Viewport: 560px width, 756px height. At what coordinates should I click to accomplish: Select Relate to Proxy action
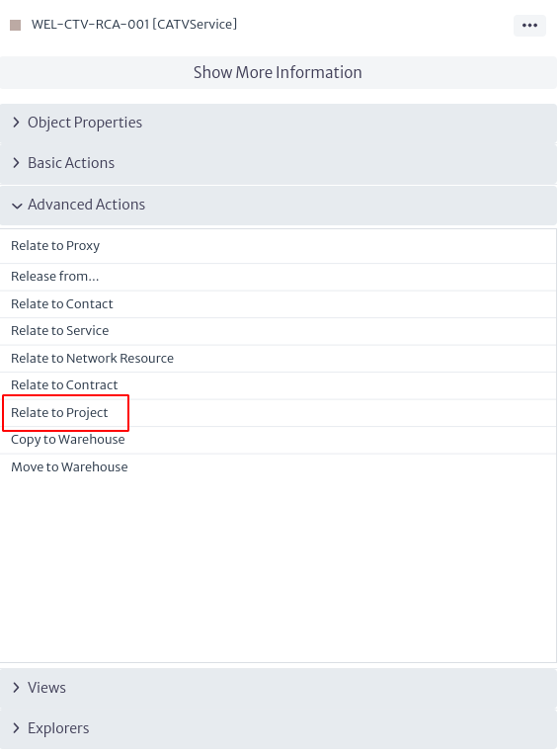click(279, 246)
